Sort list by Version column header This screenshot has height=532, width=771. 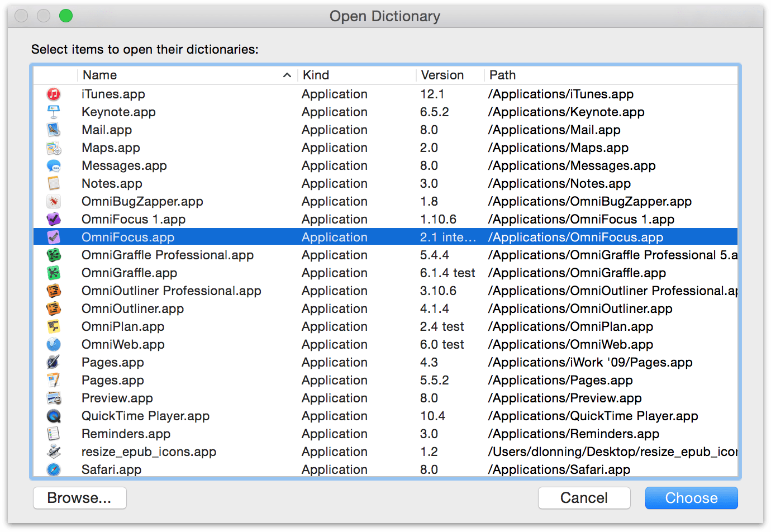pos(450,75)
